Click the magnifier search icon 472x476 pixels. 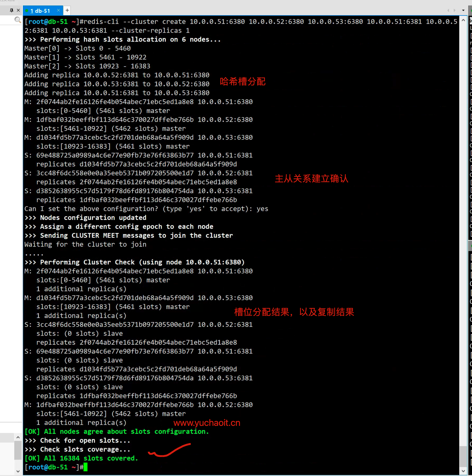17,20
